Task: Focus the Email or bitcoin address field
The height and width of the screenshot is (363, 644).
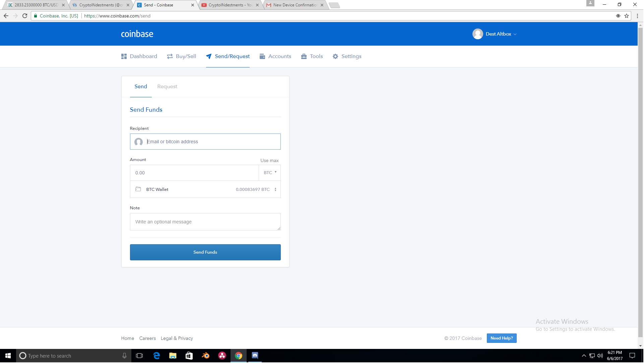Action: [205, 142]
